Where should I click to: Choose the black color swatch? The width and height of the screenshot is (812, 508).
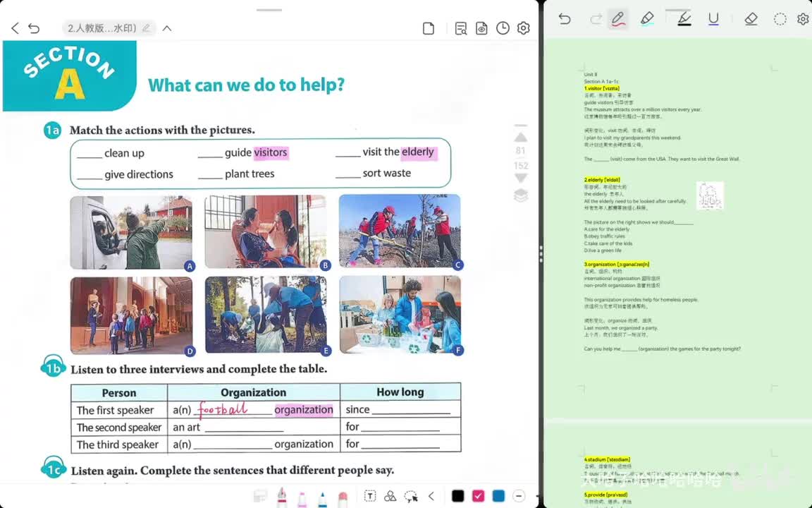tap(457, 496)
